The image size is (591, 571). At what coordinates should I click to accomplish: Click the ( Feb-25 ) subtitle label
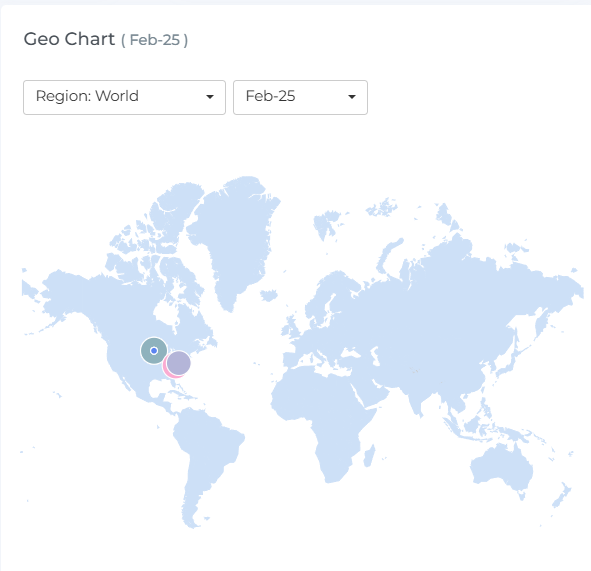155,40
